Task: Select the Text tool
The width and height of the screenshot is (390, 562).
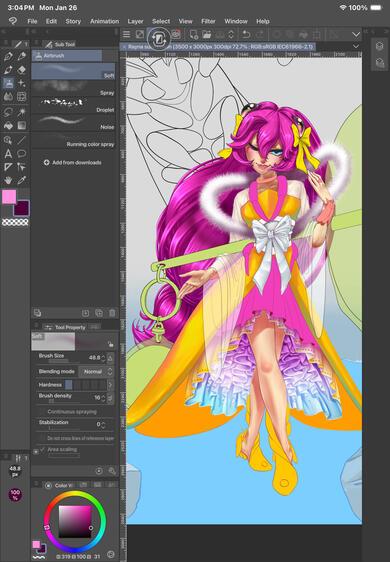Action: [8, 154]
